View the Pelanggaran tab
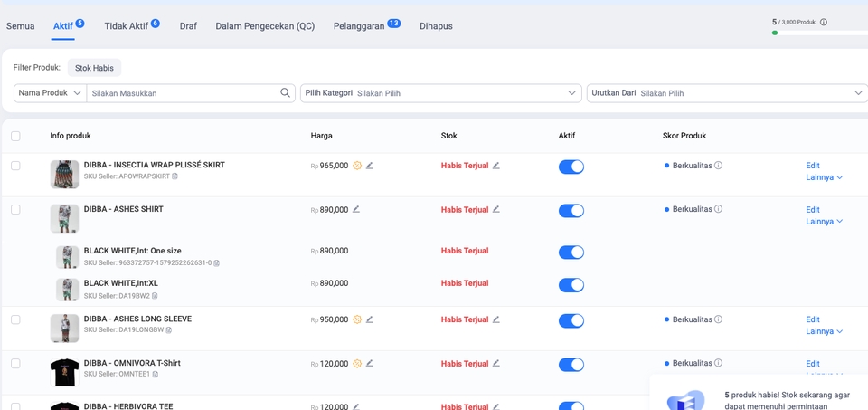Image resolution: width=868 pixels, height=410 pixels. (x=359, y=26)
